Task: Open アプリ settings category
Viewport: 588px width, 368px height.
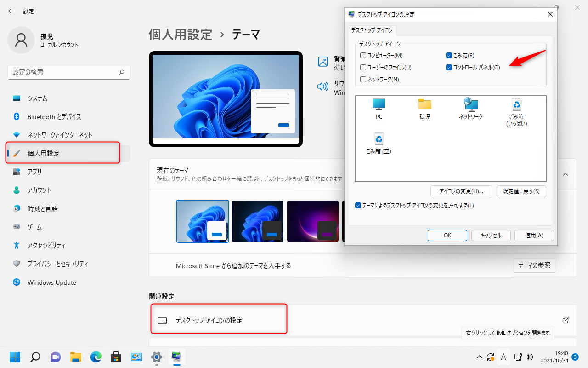Action: coord(69,172)
